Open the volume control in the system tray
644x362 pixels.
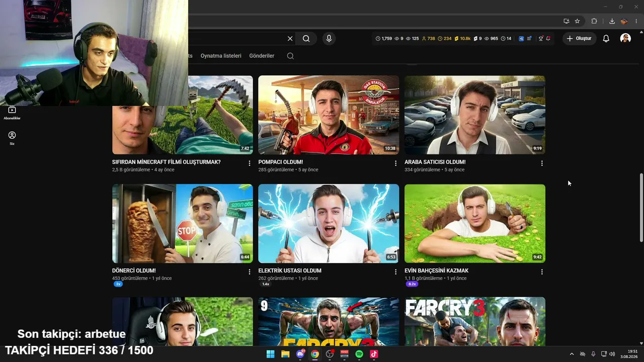pos(612,354)
